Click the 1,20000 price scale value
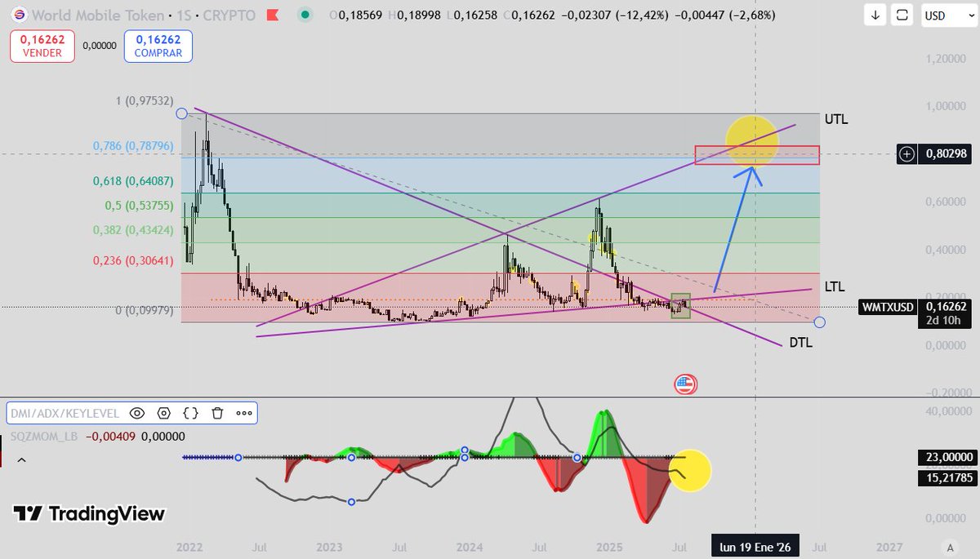This screenshot has height=559, width=980. coord(947,60)
